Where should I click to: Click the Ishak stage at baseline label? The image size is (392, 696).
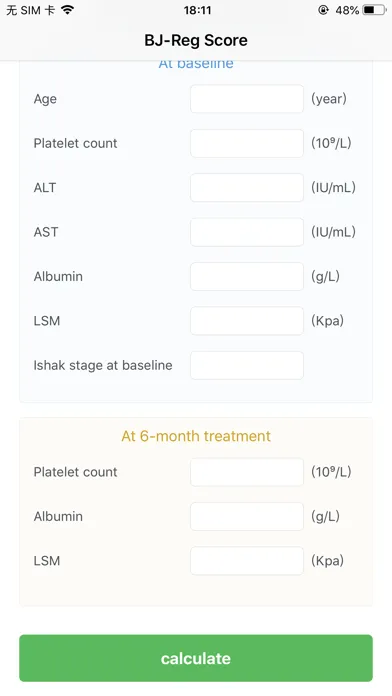click(x=103, y=365)
